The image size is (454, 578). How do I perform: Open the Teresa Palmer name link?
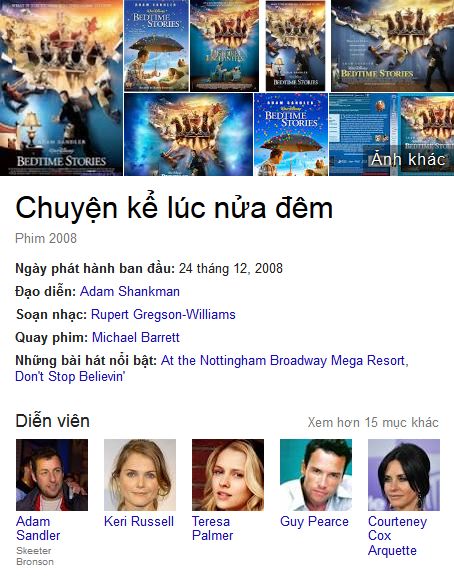[213, 528]
